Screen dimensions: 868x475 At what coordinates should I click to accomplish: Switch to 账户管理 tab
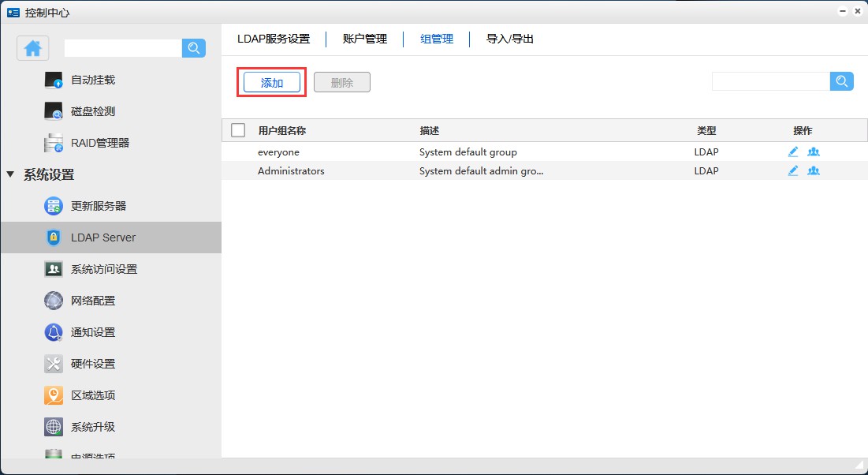(x=364, y=39)
